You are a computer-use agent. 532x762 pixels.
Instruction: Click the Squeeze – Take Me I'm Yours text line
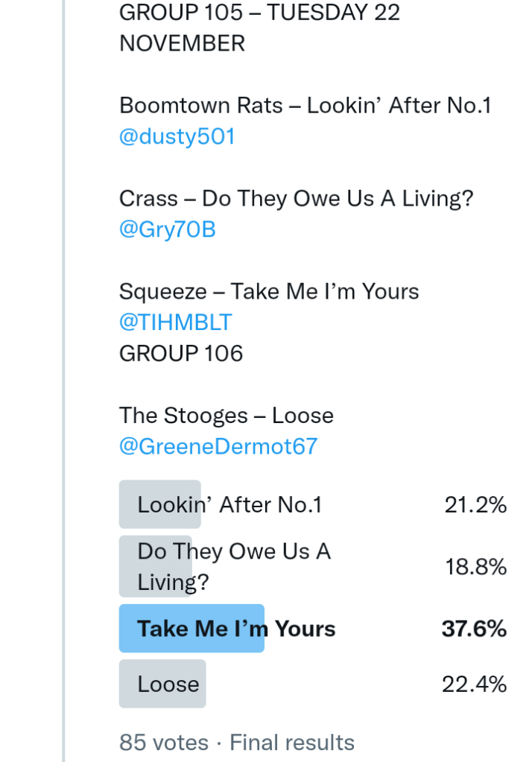(269, 291)
